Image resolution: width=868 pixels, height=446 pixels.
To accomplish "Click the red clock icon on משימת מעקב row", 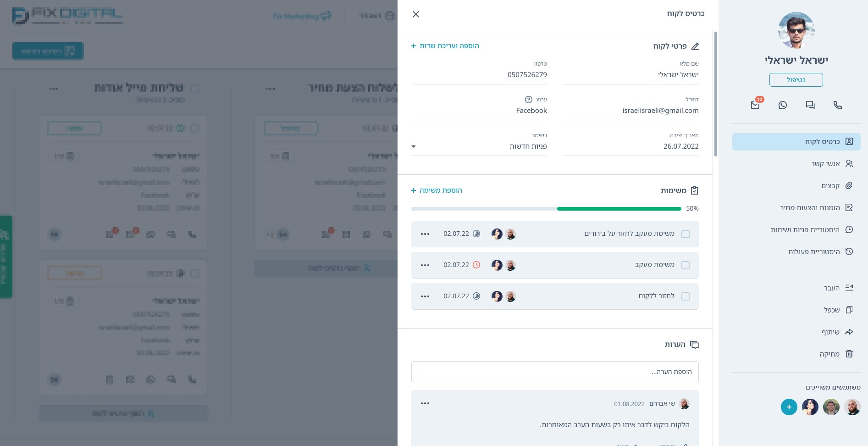I will (476, 265).
